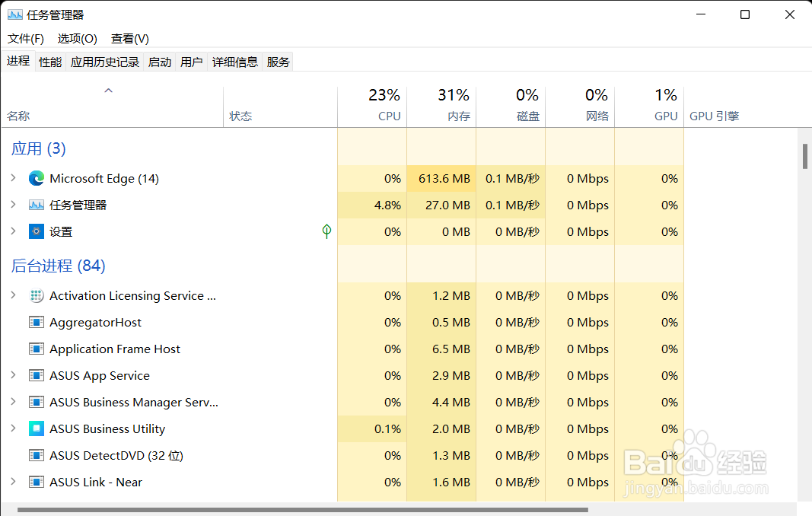Click the ASUS Business Manager Service icon
Viewport: 812px width, 516px height.
[x=37, y=402]
